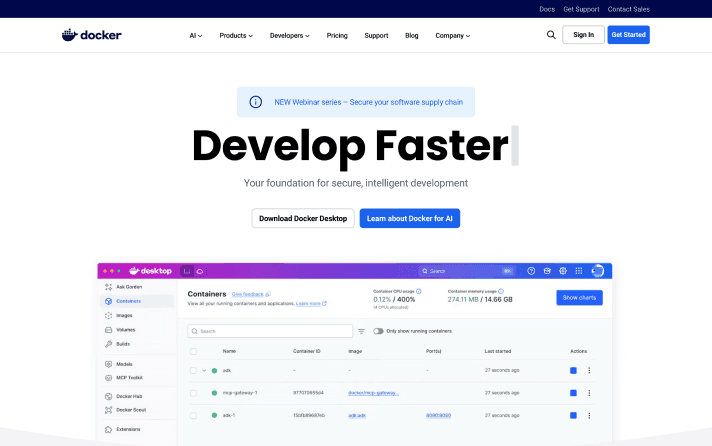712x446 pixels.
Task: Click the desktop header Search box
Action: [x=466, y=271]
